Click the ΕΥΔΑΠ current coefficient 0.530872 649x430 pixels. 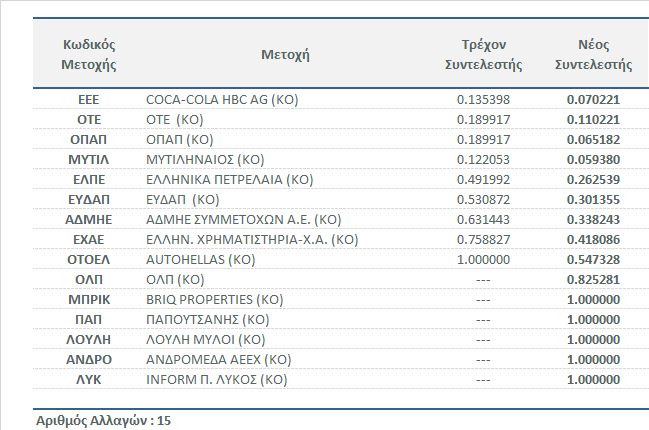[x=484, y=200]
